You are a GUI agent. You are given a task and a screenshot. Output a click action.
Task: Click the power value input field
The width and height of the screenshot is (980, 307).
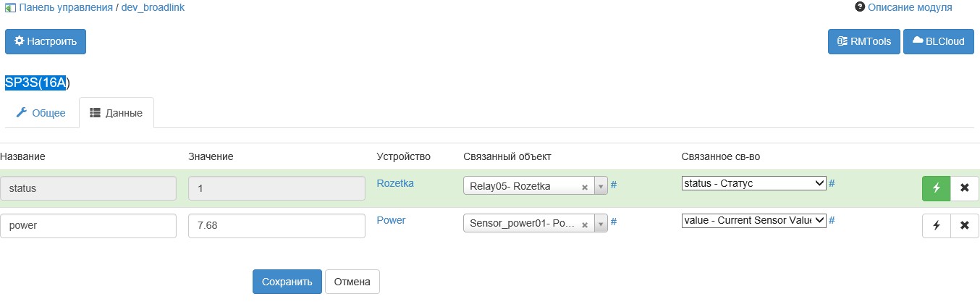[276, 225]
